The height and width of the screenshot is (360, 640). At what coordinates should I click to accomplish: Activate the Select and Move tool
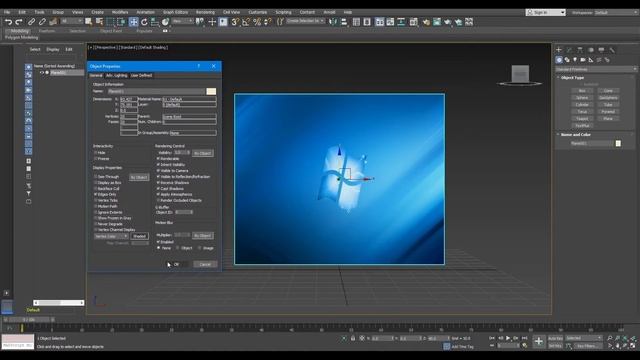pyautogui.click(x=133, y=22)
